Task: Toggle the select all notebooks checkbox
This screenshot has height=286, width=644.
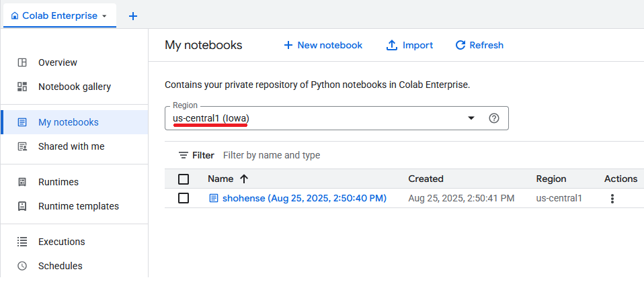Action: click(184, 179)
